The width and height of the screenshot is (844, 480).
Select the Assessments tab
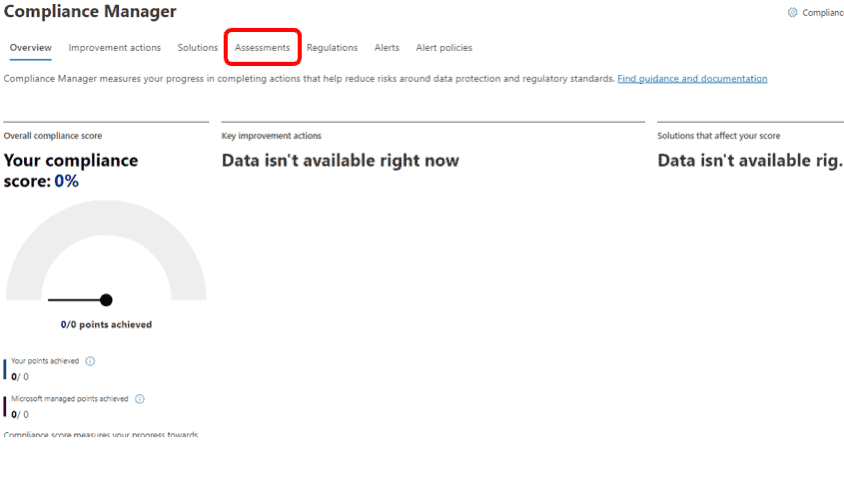(262, 47)
